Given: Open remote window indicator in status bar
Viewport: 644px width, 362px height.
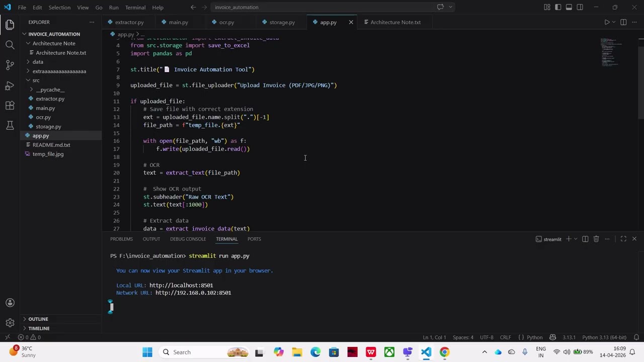Looking at the screenshot, I should tap(7, 337).
